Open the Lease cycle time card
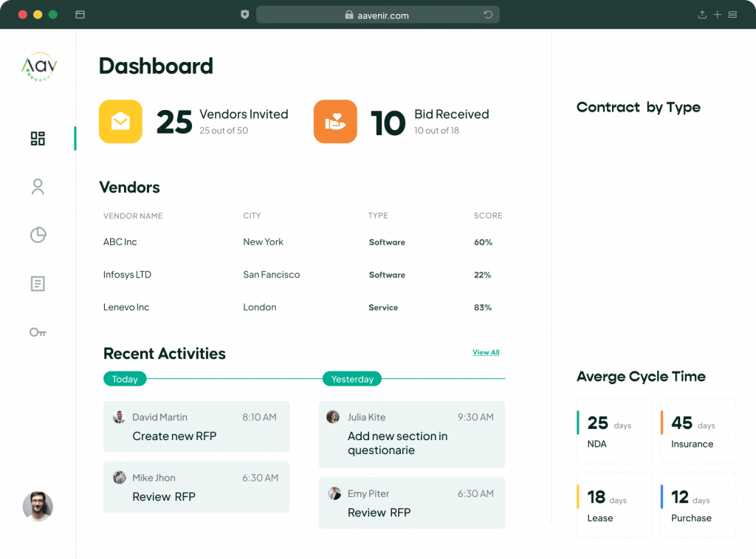Image resolution: width=756 pixels, height=559 pixels. tap(614, 505)
